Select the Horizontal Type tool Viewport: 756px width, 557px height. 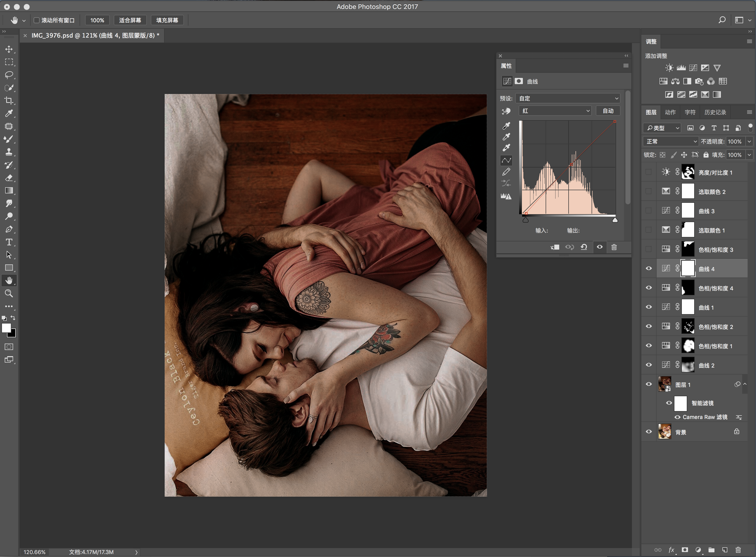click(9, 242)
